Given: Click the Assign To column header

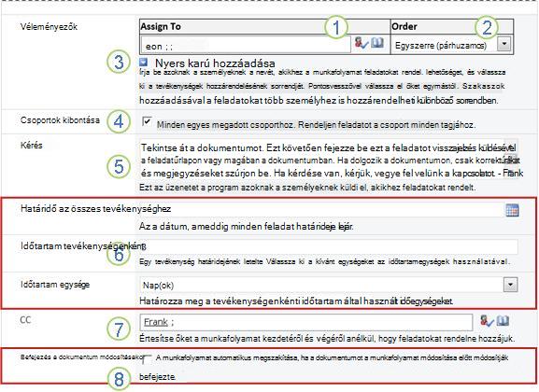Looking at the screenshot, I should pos(265,26).
